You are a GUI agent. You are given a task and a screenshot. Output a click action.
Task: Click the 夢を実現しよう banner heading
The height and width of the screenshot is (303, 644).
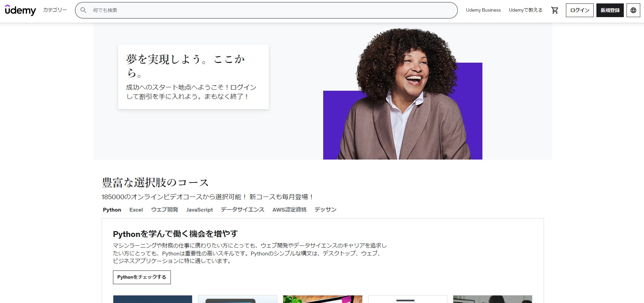pyautogui.click(x=186, y=66)
